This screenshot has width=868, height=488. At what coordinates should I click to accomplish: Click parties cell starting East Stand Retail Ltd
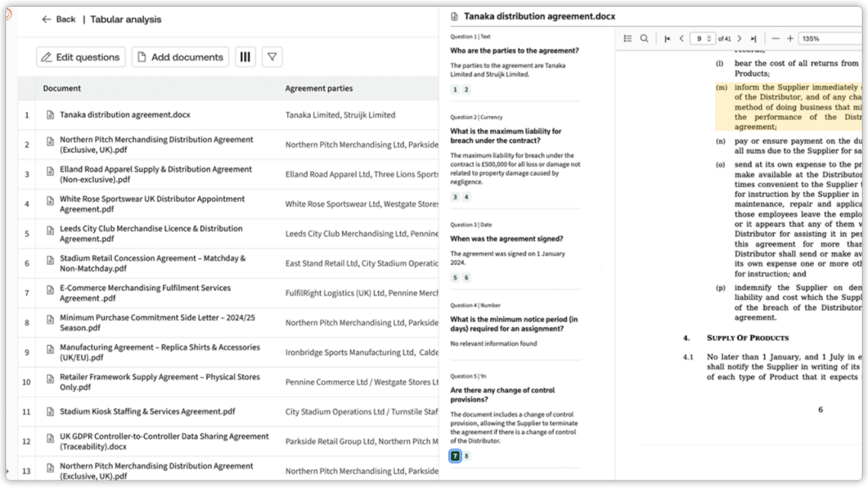click(361, 264)
